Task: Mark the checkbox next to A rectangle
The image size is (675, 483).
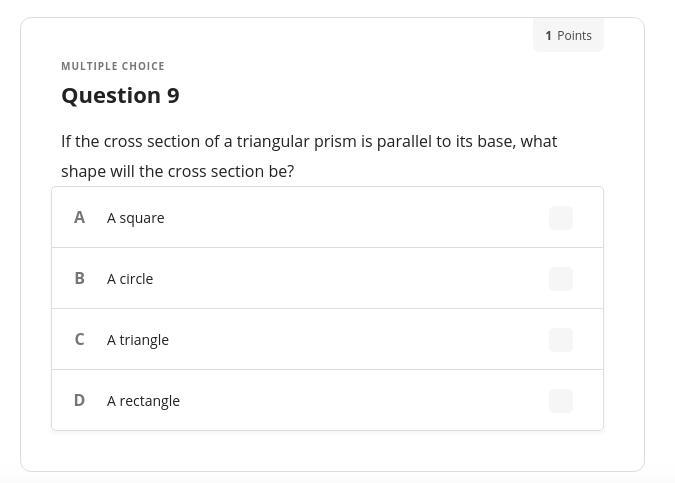Action: pyautogui.click(x=561, y=401)
